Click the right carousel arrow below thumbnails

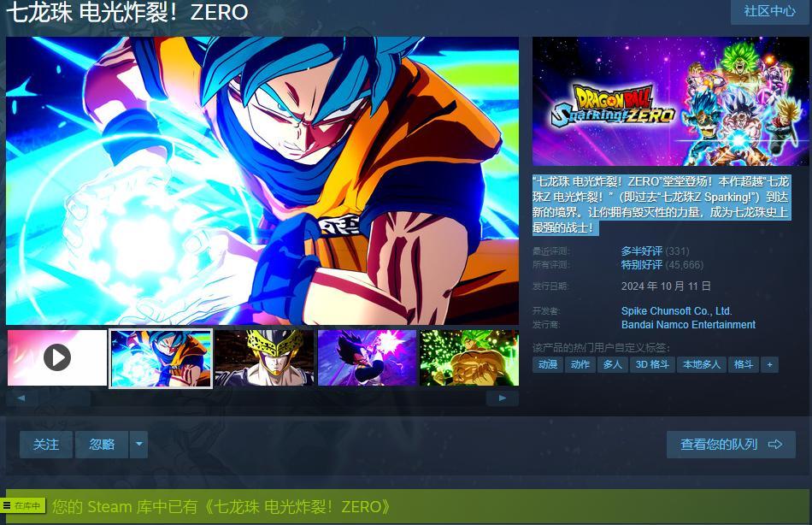pos(503,398)
